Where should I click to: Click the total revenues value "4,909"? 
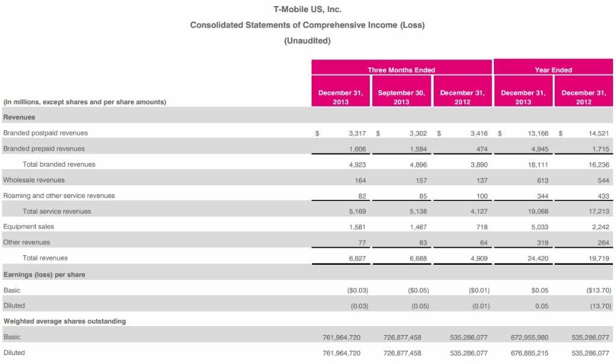[x=479, y=258]
